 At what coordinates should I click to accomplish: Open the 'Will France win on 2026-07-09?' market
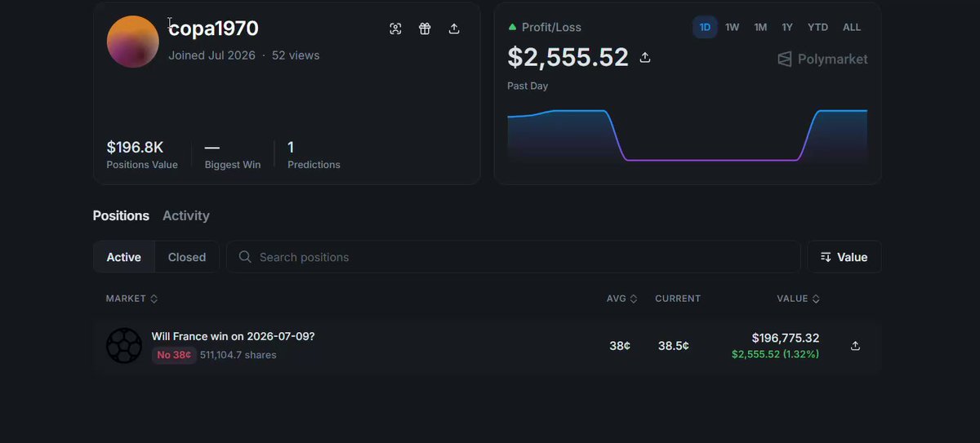(233, 336)
